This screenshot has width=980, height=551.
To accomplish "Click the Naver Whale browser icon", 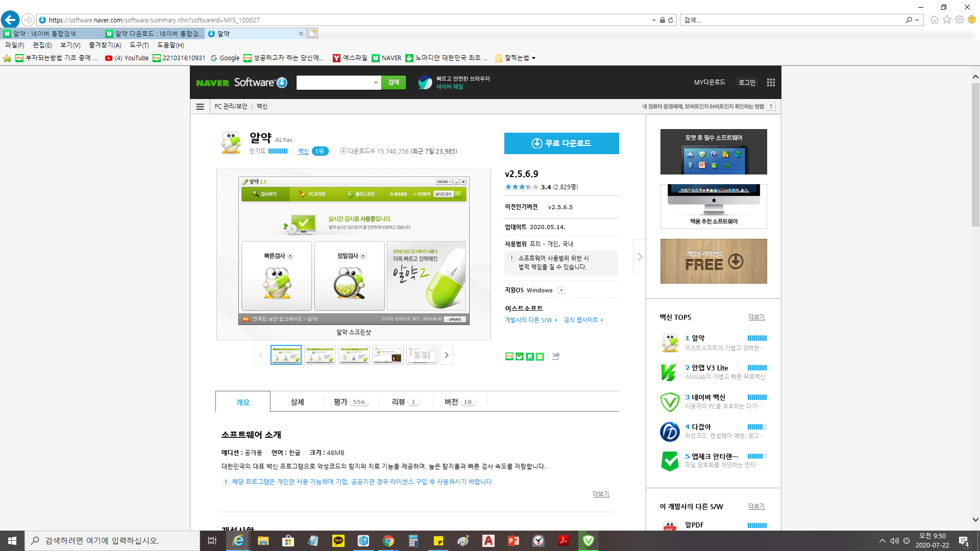I will (425, 83).
